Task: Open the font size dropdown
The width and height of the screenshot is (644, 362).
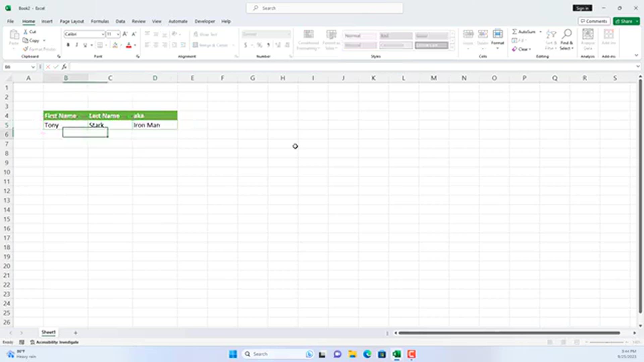Action: (118, 34)
